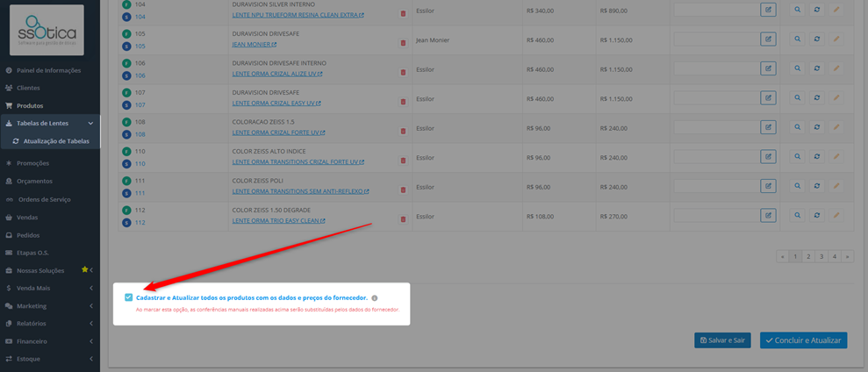Uncheck Cadastrar e Atualizar todos os produtos checkbox
The width and height of the screenshot is (868, 372).
click(x=129, y=297)
